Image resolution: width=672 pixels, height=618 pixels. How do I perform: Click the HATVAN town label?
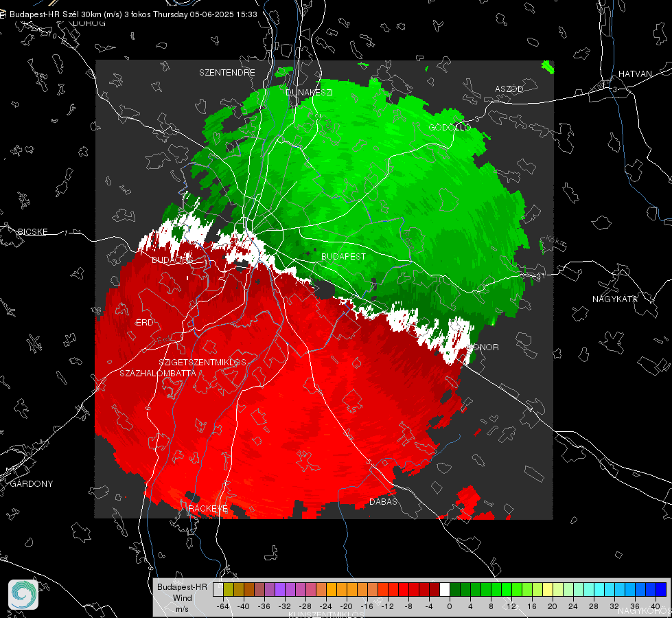click(635, 73)
